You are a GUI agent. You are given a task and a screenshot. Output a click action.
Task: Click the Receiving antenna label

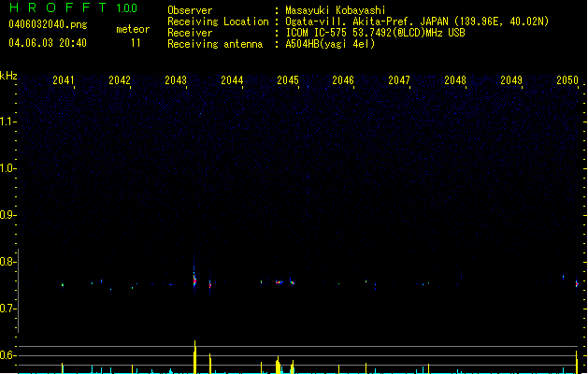pos(215,44)
